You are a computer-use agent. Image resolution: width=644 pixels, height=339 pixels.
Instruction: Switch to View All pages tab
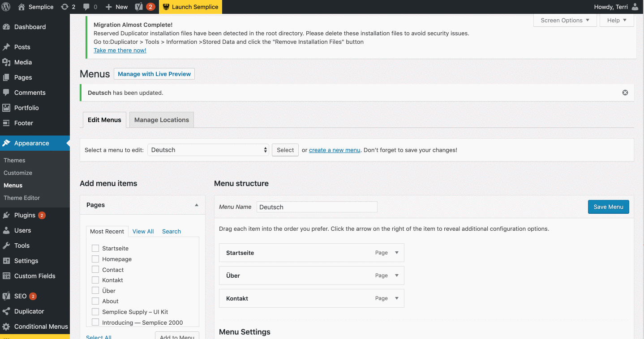click(x=143, y=231)
